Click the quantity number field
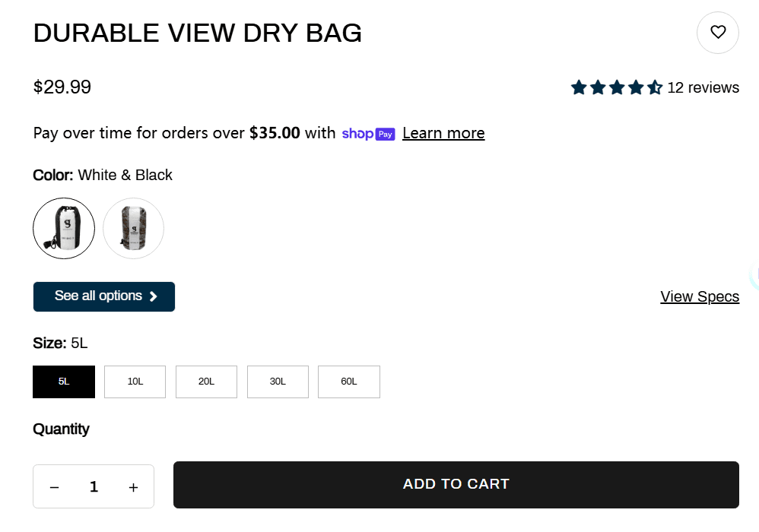The image size is (759, 532). click(94, 487)
